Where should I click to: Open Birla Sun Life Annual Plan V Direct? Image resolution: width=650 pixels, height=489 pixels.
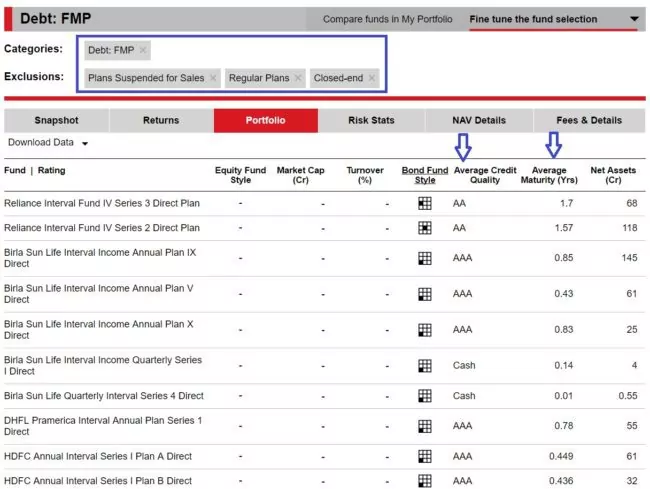[99, 294]
